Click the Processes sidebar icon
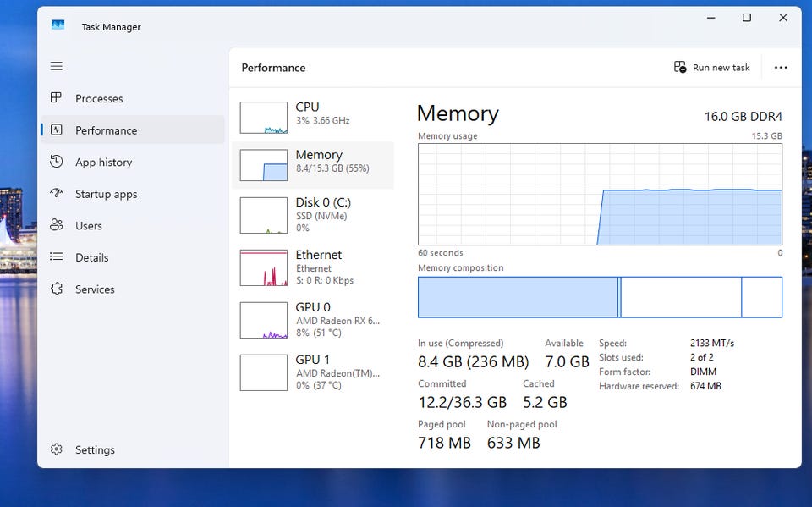 56,98
